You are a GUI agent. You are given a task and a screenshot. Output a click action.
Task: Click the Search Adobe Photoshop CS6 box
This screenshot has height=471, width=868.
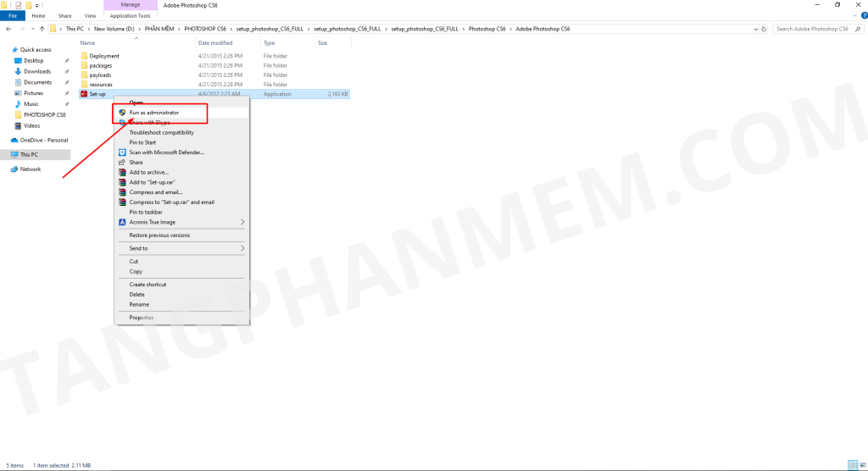tap(814, 29)
